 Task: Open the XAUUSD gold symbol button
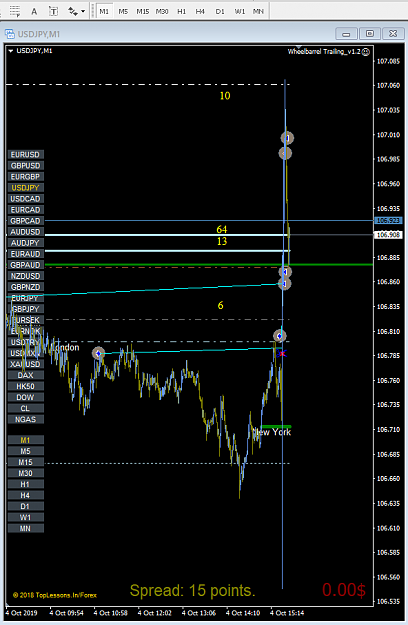click(26, 364)
